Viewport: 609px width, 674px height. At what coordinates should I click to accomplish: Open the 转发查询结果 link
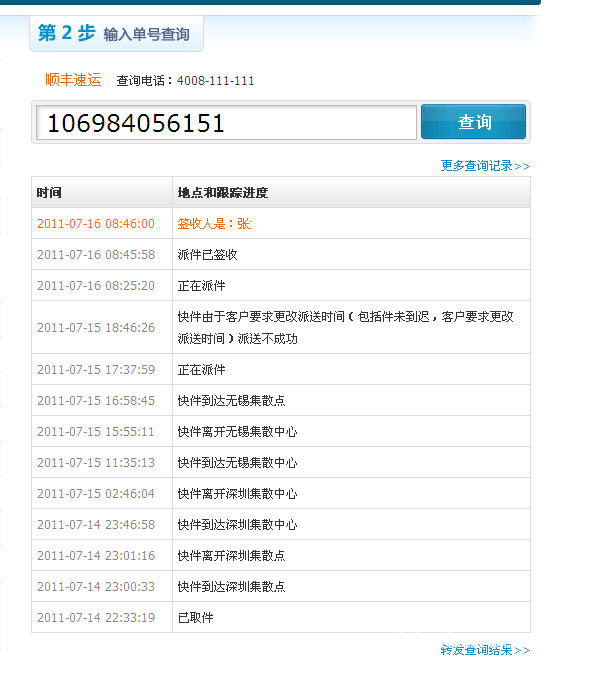point(485,650)
